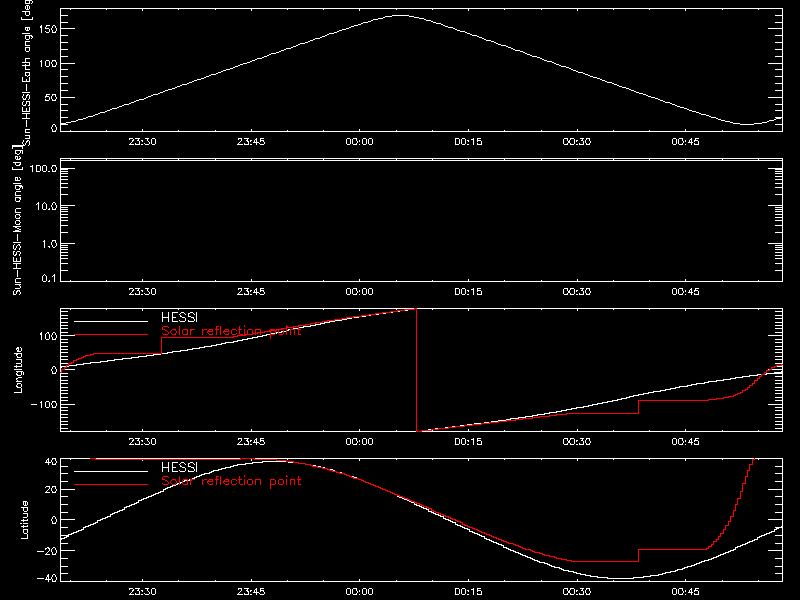
Task: Click the 100.0 tick on the Moon angle axis
Action: [x=43, y=169]
